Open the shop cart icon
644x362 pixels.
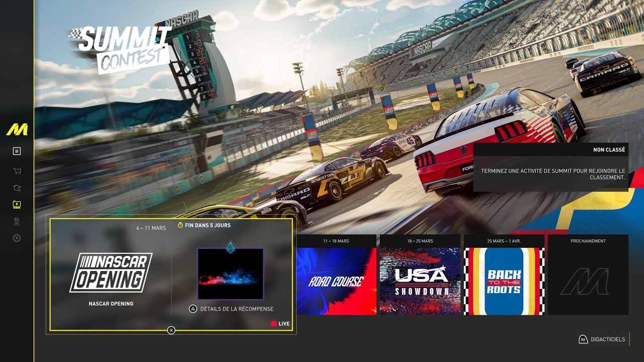[x=17, y=171]
